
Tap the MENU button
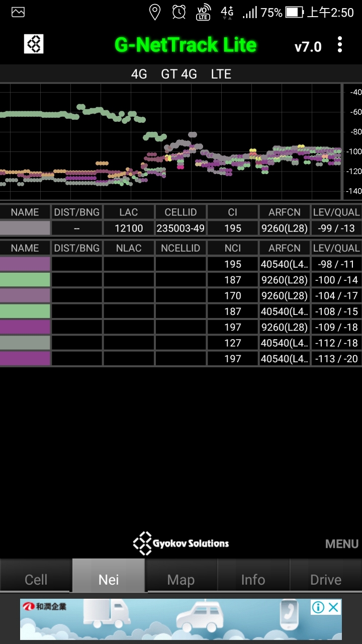(342, 544)
